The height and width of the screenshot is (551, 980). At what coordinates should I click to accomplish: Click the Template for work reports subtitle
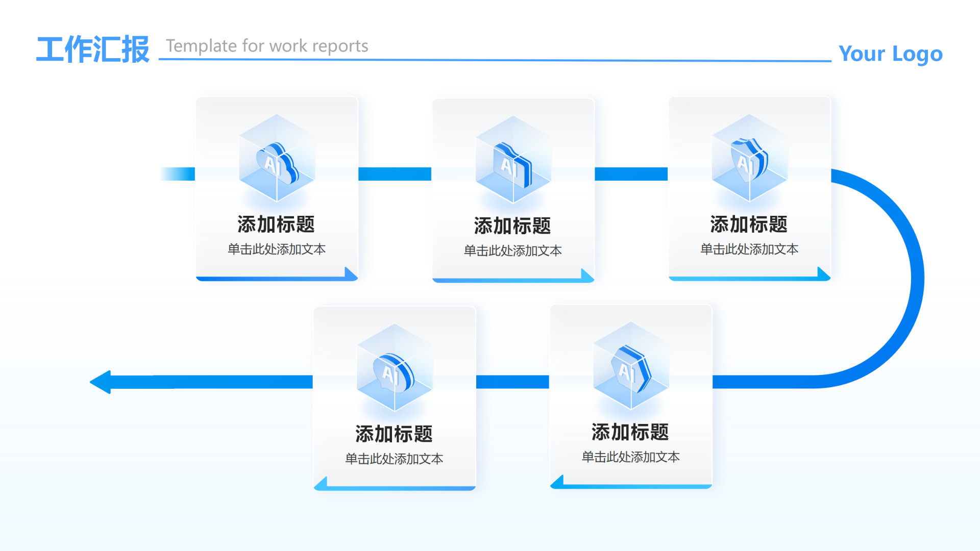pyautogui.click(x=267, y=46)
